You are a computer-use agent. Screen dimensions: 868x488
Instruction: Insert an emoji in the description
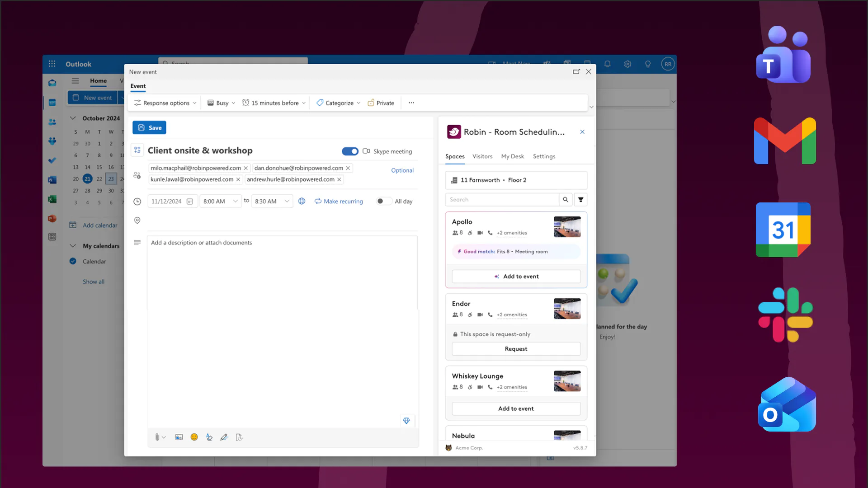point(194,437)
